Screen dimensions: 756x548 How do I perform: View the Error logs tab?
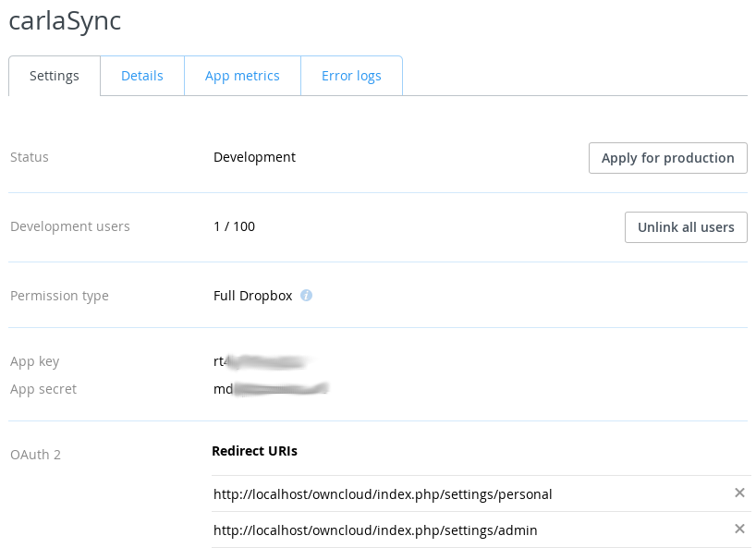pos(351,75)
